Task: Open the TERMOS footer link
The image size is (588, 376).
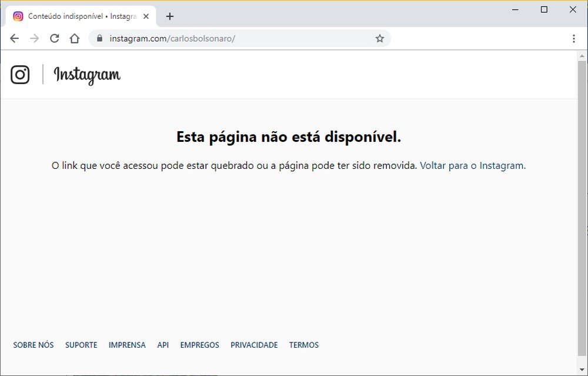Action: pyautogui.click(x=304, y=345)
